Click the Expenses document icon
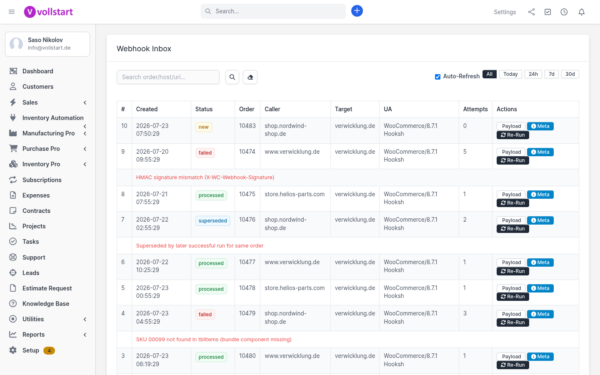 pos(13,195)
